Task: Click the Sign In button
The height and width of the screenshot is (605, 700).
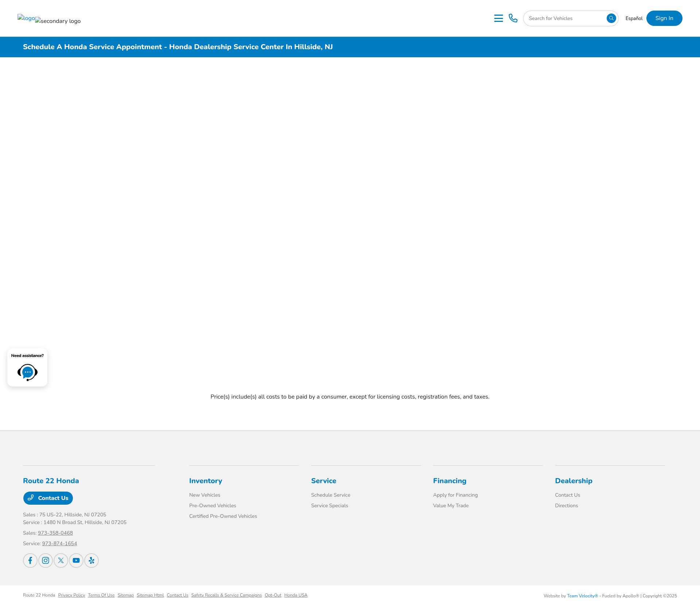Action: coord(664,18)
